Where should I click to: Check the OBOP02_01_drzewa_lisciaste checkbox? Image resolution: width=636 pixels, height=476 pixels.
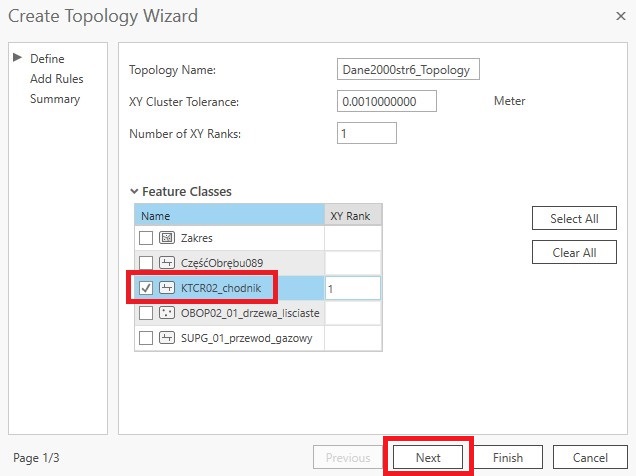[x=146, y=313]
